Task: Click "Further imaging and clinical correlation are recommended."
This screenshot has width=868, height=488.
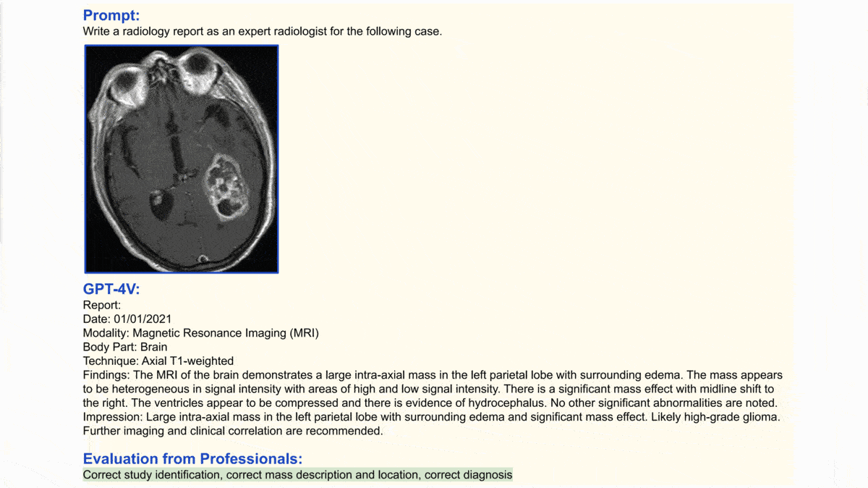Action: click(232, 431)
